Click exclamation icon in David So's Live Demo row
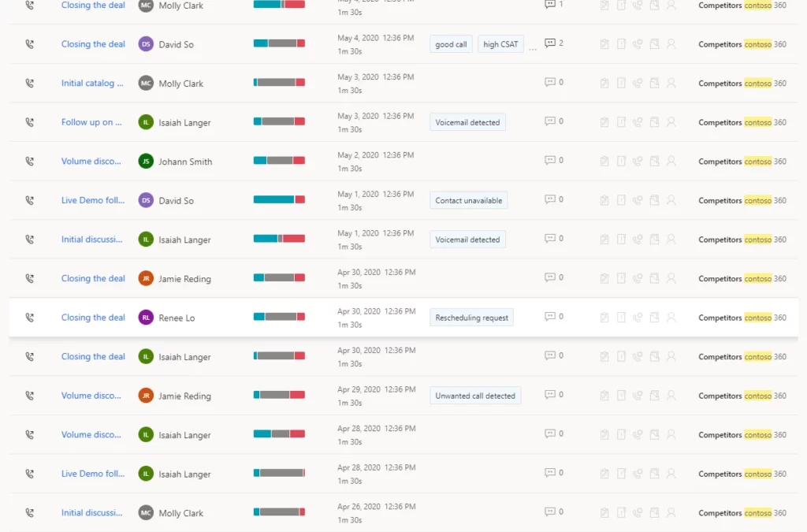 click(621, 200)
